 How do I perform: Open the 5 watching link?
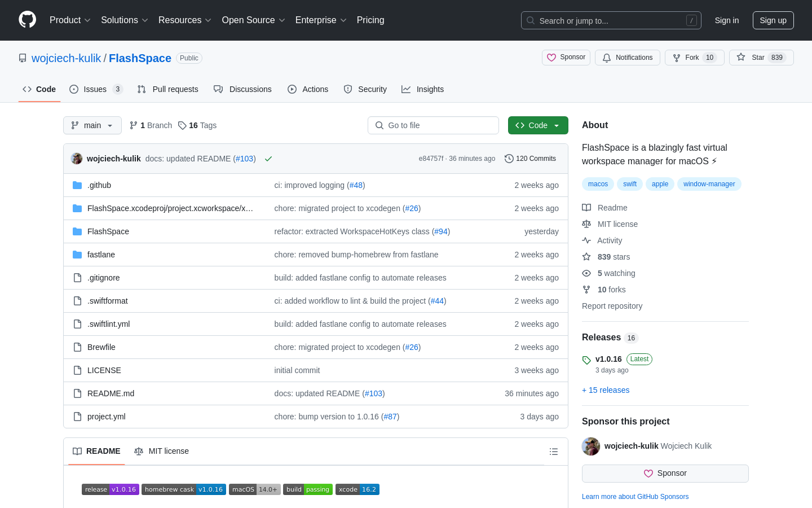[x=609, y=273]
